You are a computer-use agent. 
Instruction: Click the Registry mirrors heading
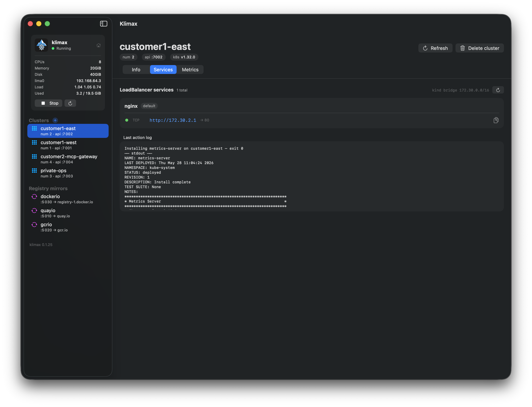[48, 189]
